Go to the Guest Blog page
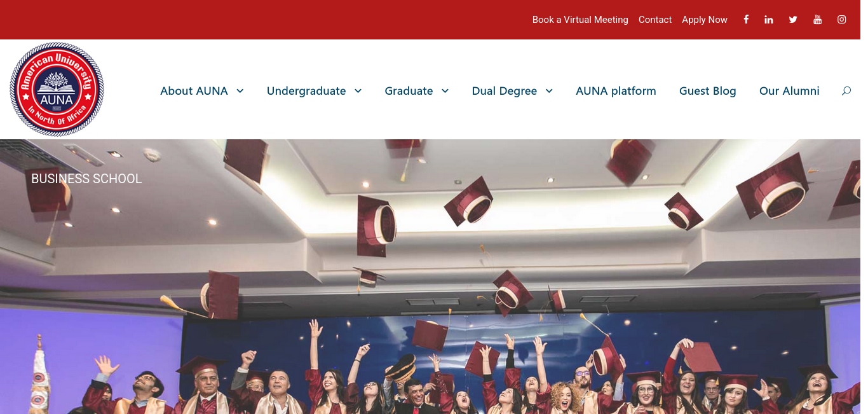 click(x=707, y=91)
